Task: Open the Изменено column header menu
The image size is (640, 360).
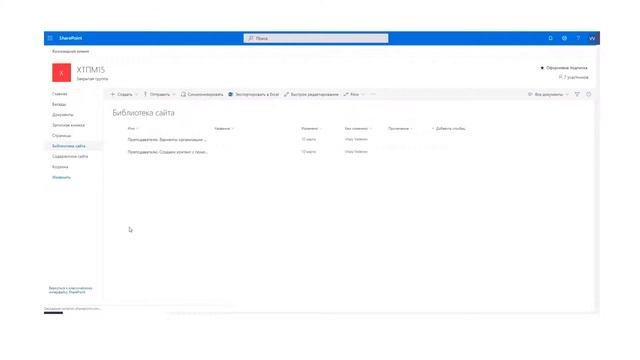Action: 311,129
